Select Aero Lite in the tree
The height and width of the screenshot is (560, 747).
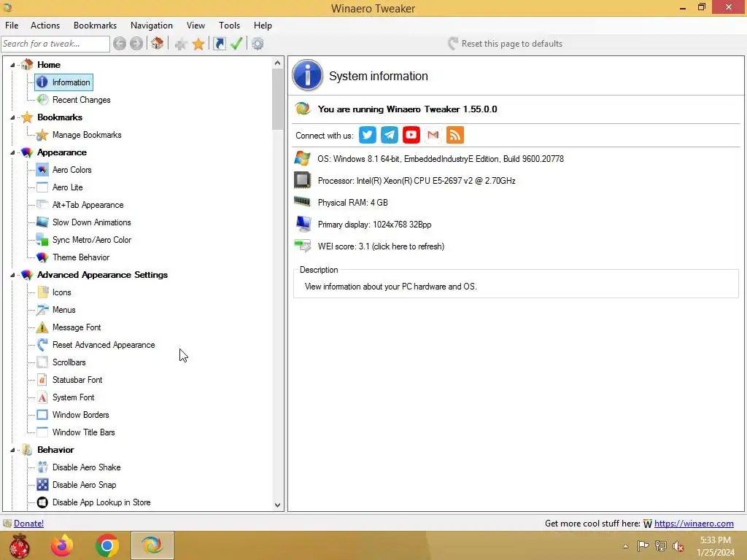coord(68,187)
